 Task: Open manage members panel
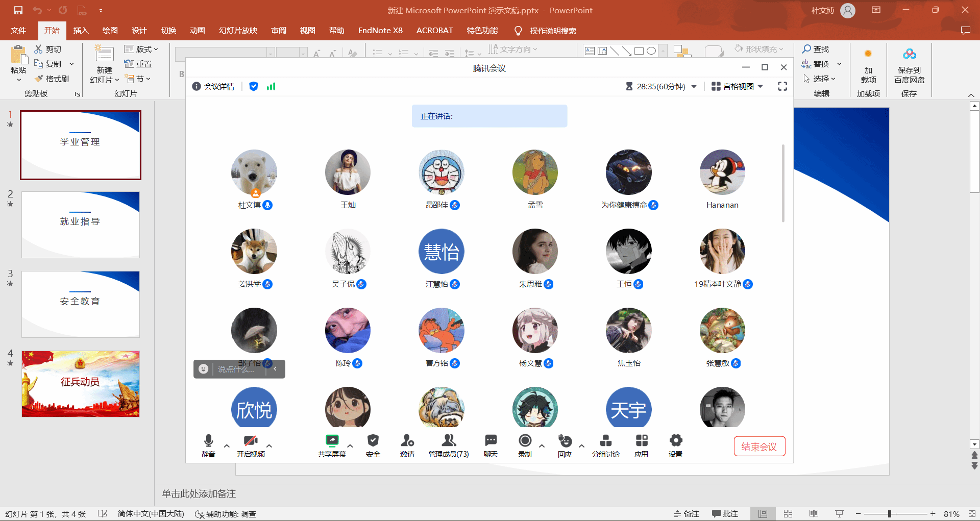pos(448,441)
